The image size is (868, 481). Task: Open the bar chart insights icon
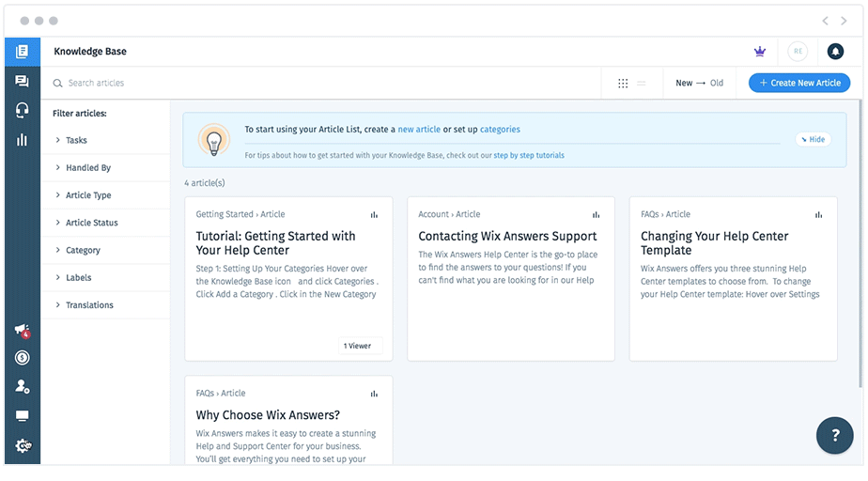tap(22, 140)
